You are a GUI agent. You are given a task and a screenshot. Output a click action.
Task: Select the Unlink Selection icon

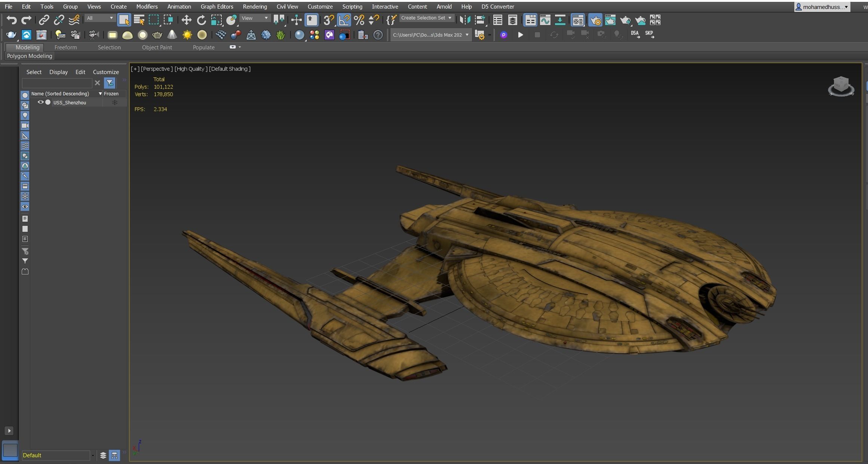tap(59, 20)
